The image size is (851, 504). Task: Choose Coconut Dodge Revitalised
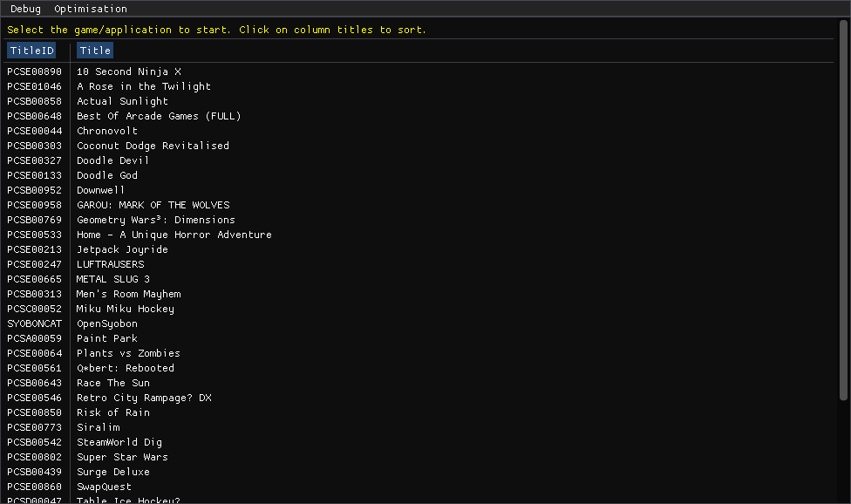pos(153,146)
